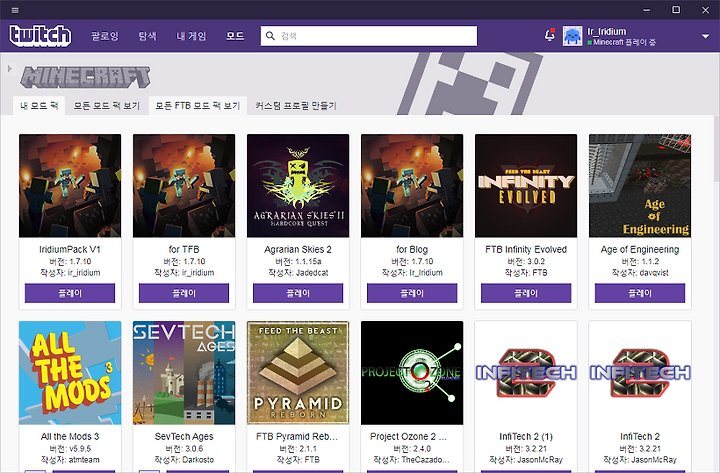
Task: Click the SevTech Ages title text
Action: click(184, 436)
